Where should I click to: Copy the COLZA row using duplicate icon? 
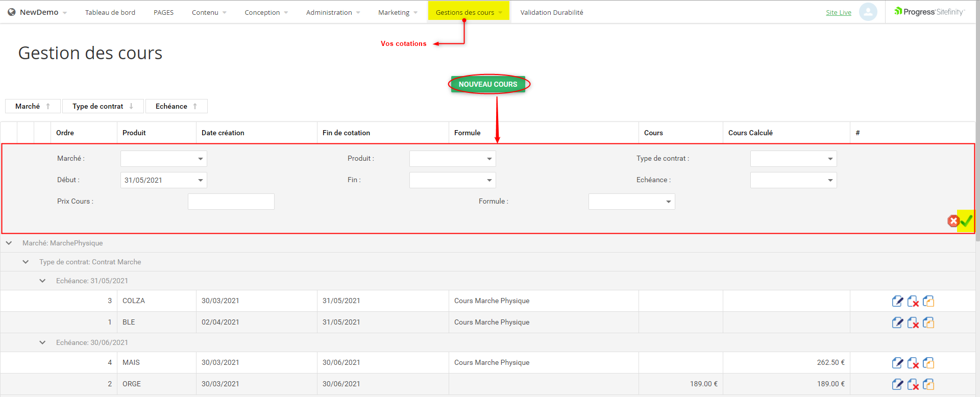coord(928,301)
